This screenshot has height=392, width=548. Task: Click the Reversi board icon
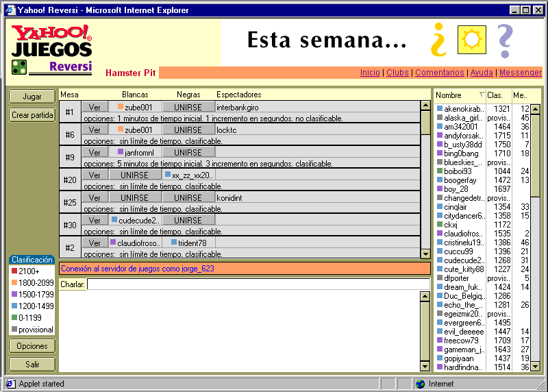[19, 67]
